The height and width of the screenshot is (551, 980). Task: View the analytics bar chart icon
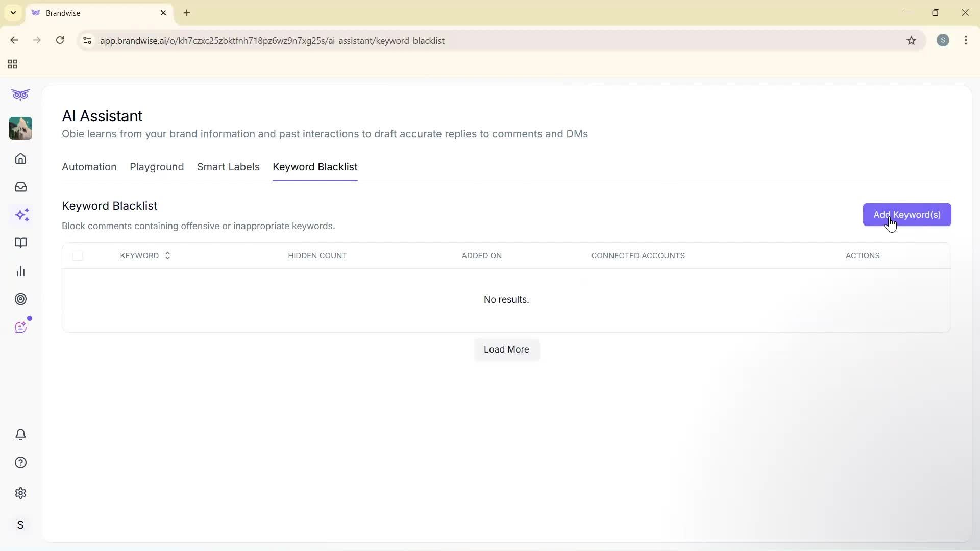(20, 271)
